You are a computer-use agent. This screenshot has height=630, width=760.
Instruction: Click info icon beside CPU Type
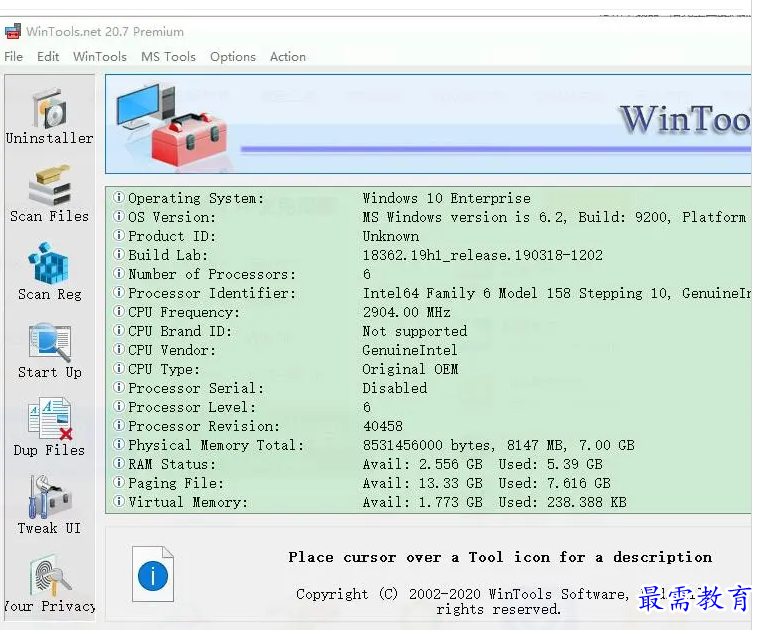click(x=119, y=369)
